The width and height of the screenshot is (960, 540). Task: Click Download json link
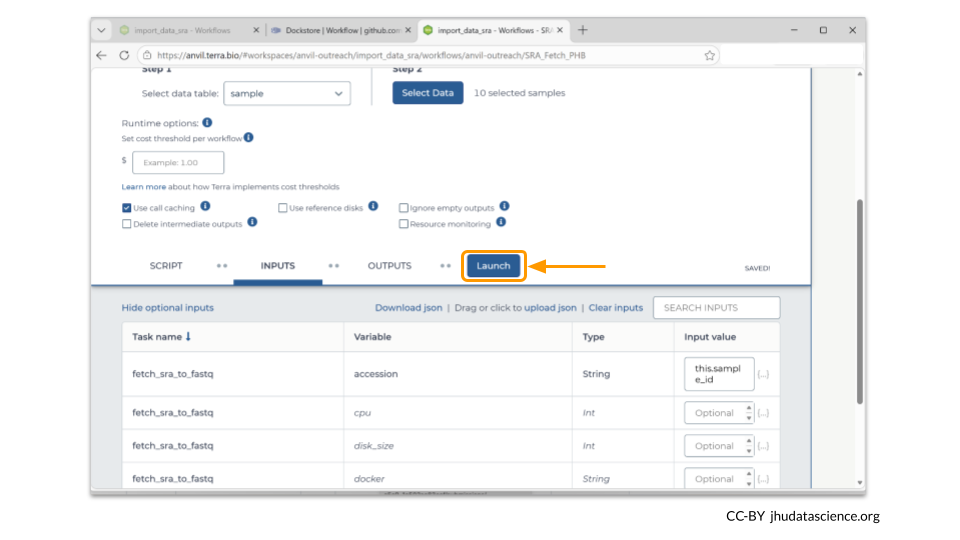coord(408,308)
